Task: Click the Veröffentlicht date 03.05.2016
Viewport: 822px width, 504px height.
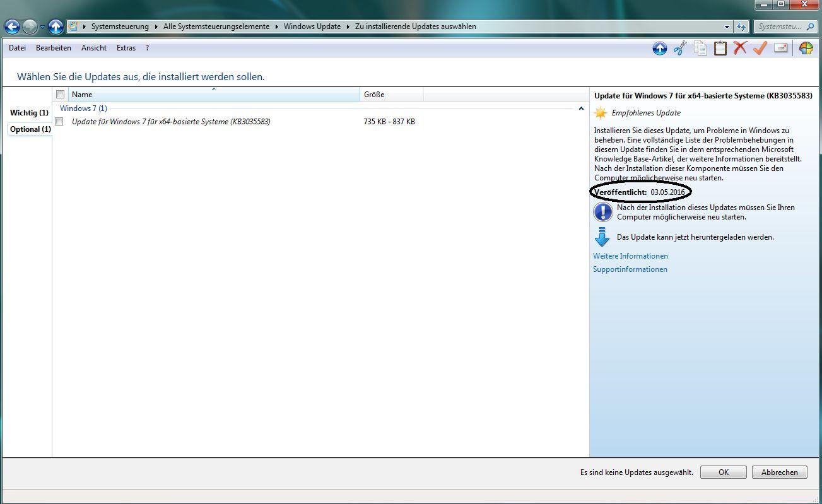Action: [x=667, y=192]
